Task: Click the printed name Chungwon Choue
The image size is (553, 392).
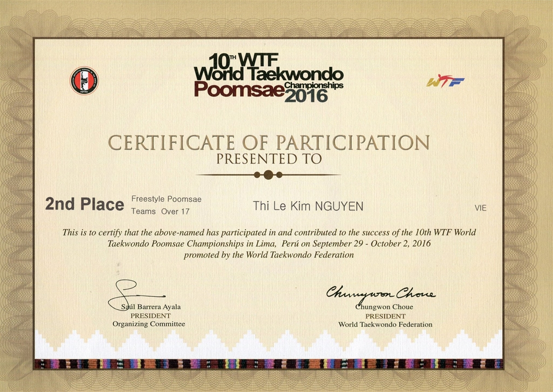Action: coord(385,307)
